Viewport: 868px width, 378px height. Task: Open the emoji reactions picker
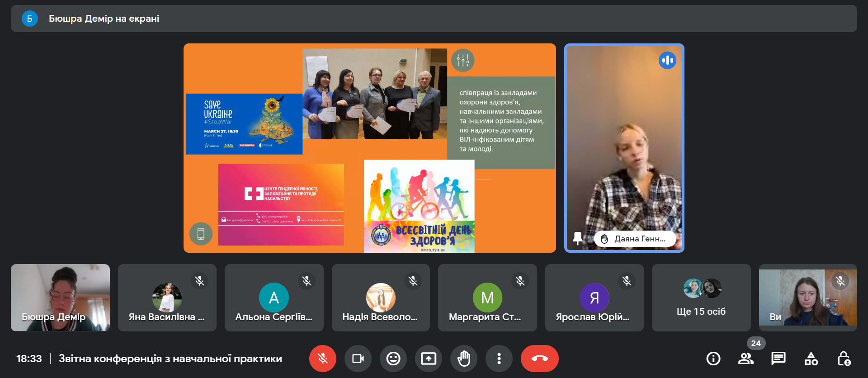tap(393, 359)
